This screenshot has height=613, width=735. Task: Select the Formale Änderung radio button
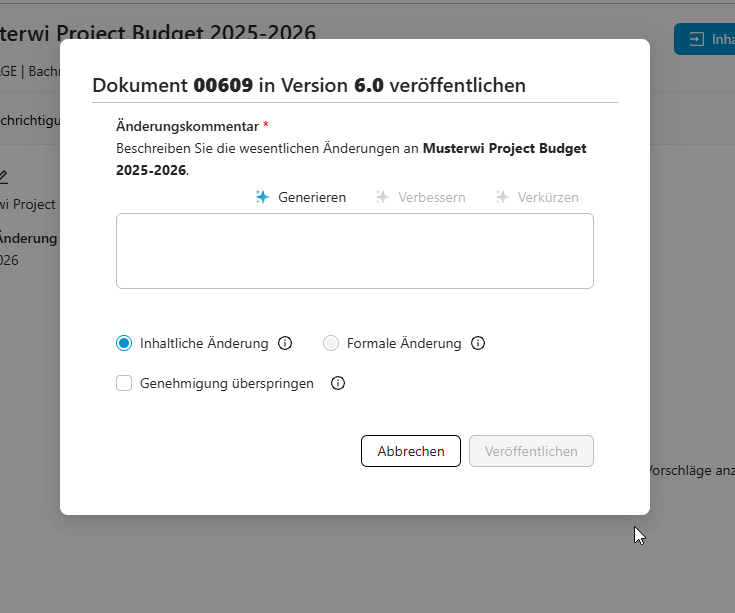[x=331, y=343]
